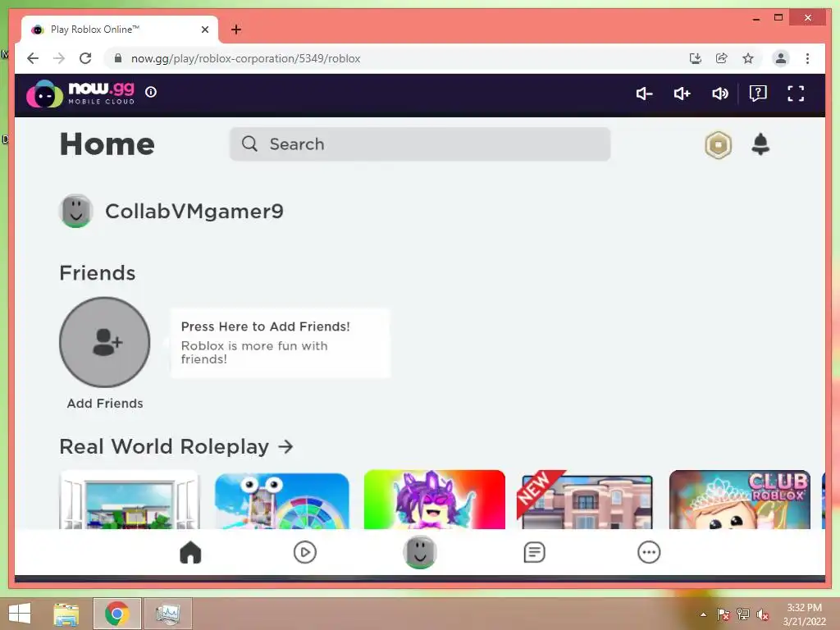Open the Resource Monitor taskbar icon

tap(167, 614)
